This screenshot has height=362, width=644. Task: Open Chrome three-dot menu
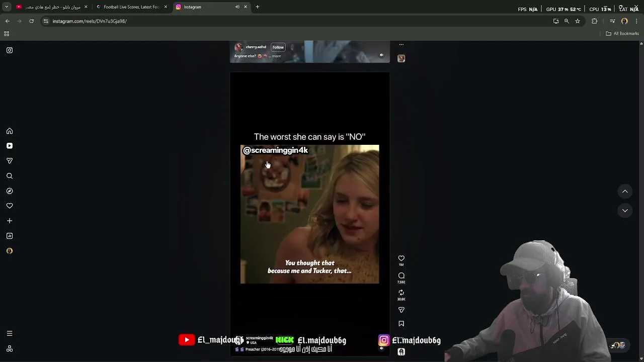pos(637,21)
